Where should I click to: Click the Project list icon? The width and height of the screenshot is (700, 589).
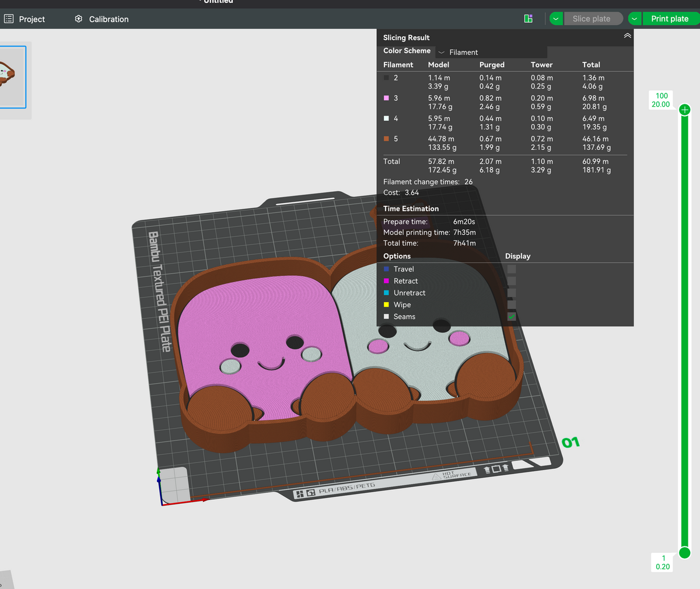pos(9,19)
